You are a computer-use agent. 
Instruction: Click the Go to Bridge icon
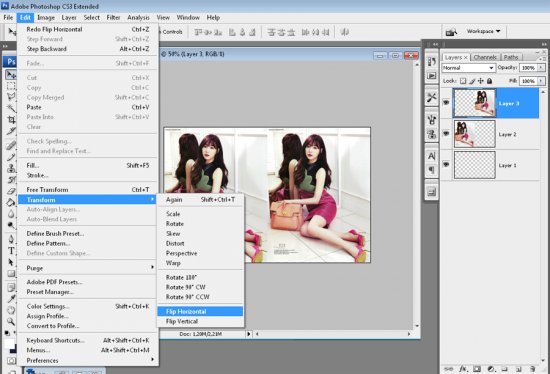pyautogui.click(x=451, y=32)
